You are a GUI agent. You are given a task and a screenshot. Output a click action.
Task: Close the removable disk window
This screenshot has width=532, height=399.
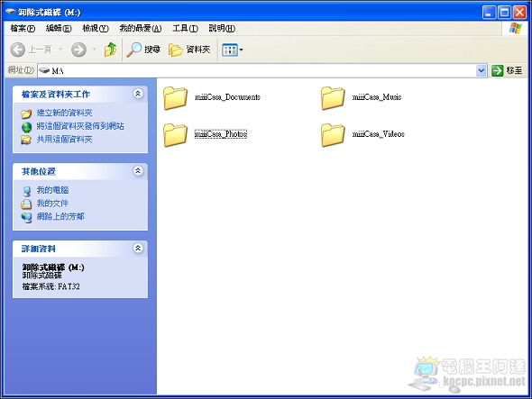(x=519, y=13)
